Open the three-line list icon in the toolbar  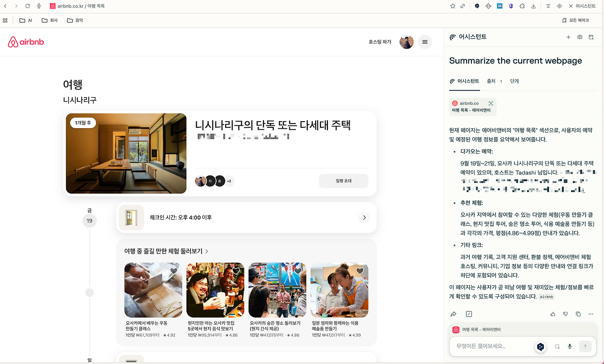[x=548, y=6]
